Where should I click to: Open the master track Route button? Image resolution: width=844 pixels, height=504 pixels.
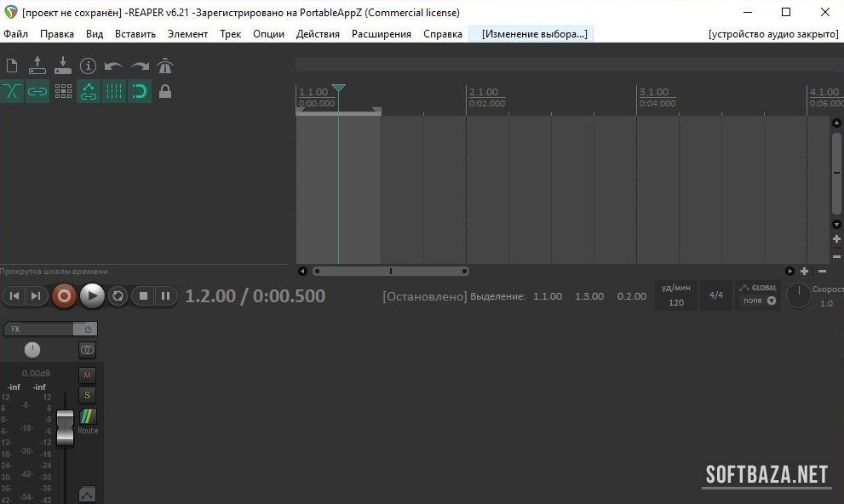[x=88, y=421]
